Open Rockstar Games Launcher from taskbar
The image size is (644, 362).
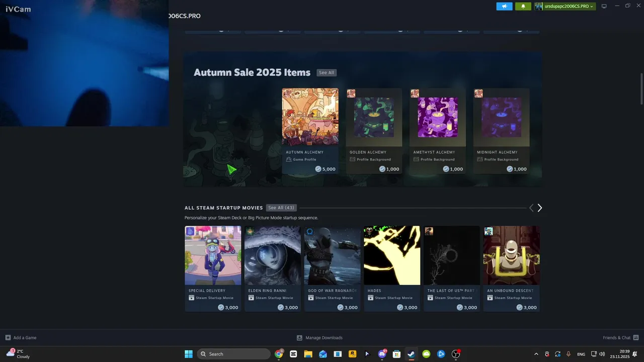pyautogui.click(x=352, y=354)
